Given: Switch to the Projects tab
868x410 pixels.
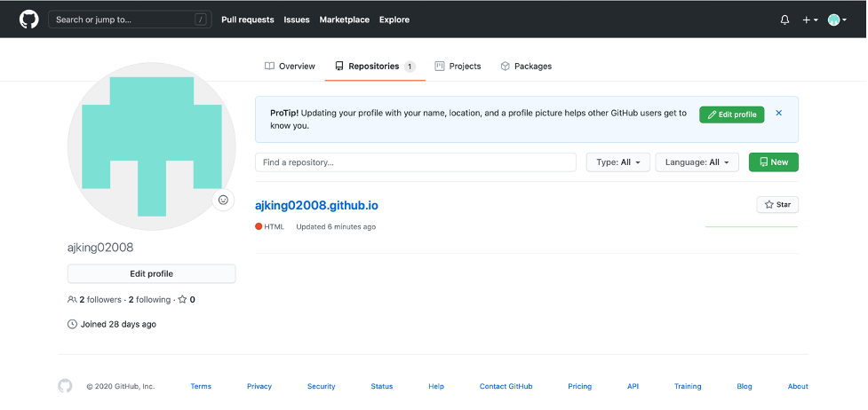Looking at the screenshot, I should pos(458,67).
